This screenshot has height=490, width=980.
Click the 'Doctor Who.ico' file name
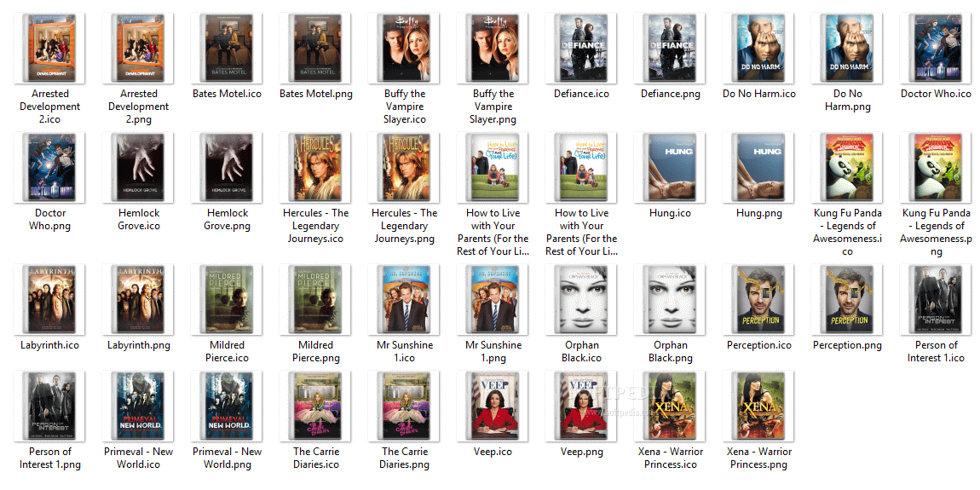pos(937,94)
